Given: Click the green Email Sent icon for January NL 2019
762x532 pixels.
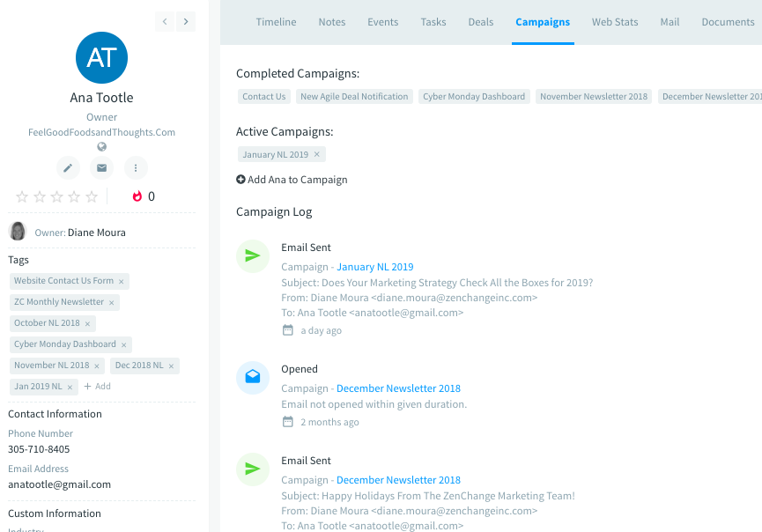Looking at the screenshot, I should (253, 256).
